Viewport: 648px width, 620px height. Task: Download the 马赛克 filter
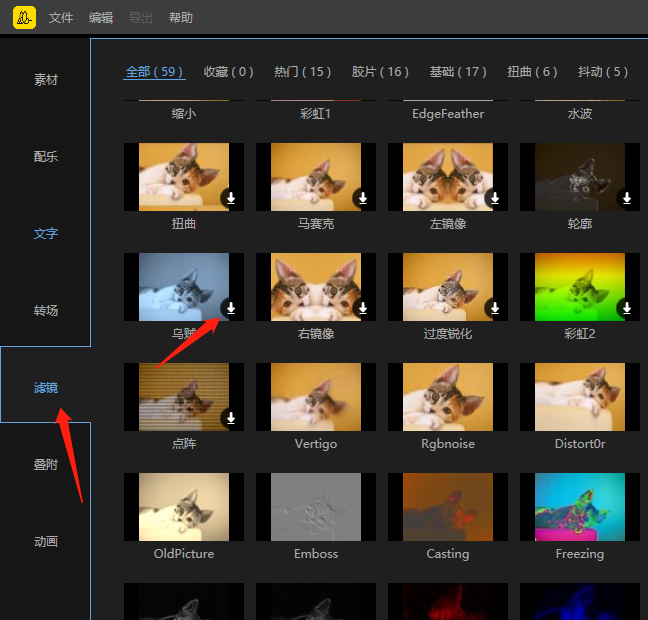pos(363,198)
